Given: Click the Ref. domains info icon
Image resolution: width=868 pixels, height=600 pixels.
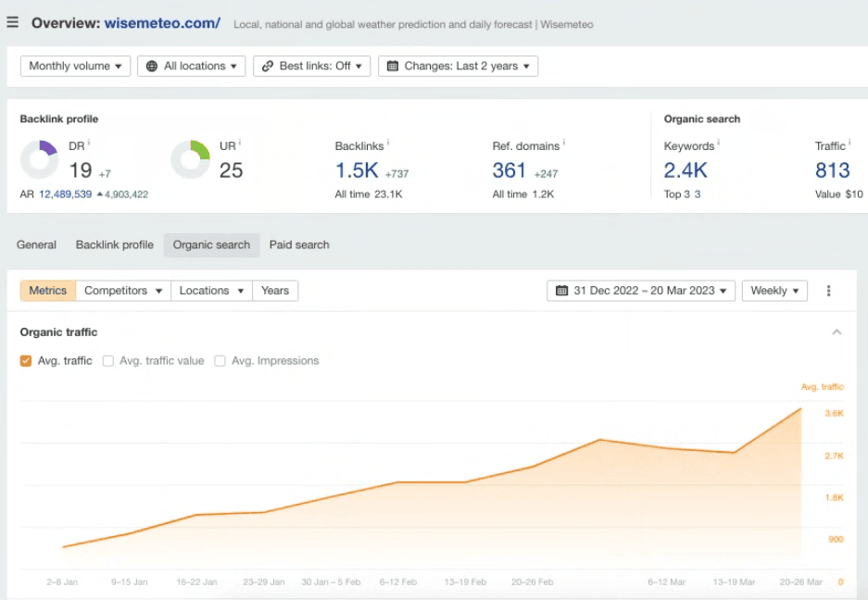Looking at the screenshot, I should tap(564, 144).
